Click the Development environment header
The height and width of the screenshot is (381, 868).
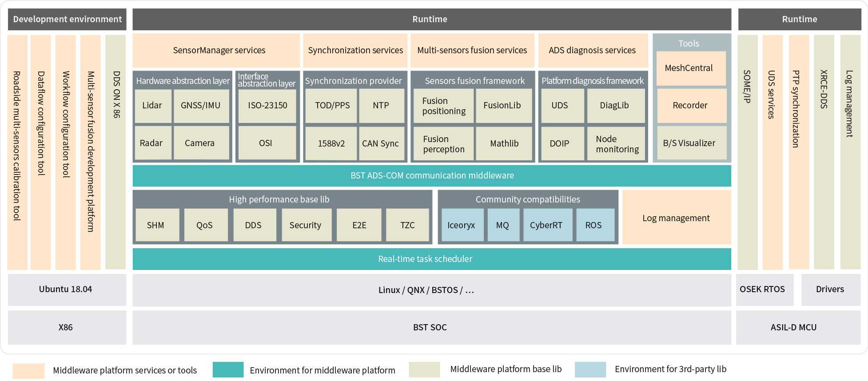67,20
